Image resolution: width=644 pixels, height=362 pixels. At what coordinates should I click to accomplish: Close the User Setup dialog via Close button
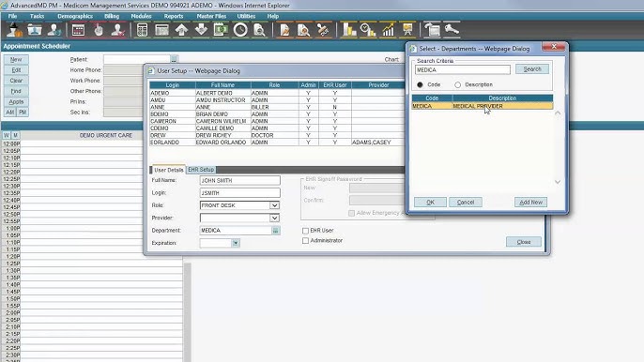524,242
